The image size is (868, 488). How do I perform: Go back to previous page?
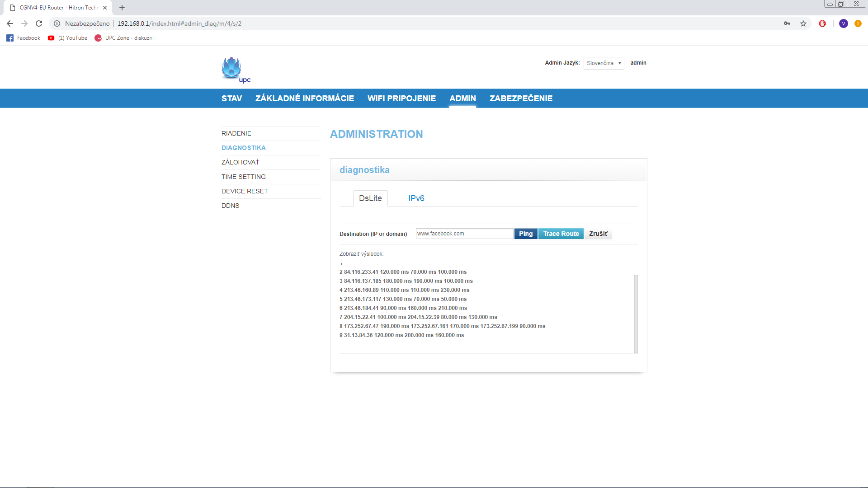click(10, 23)
